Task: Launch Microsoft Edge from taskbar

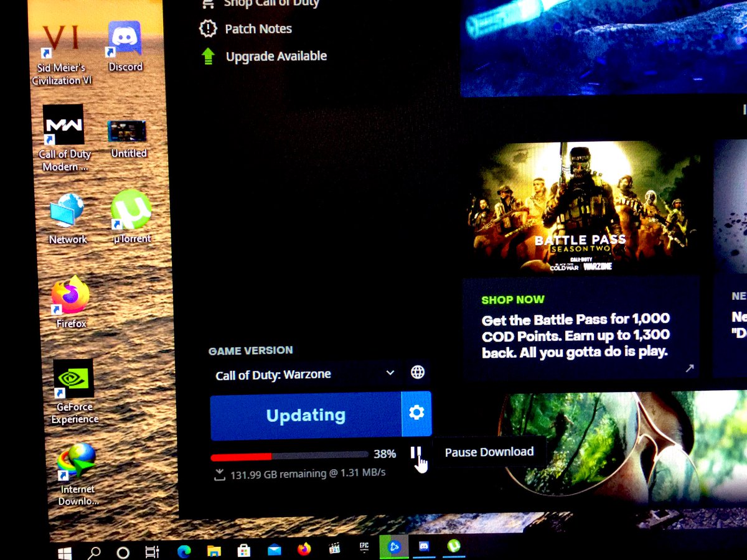Action: pos(184,551)
